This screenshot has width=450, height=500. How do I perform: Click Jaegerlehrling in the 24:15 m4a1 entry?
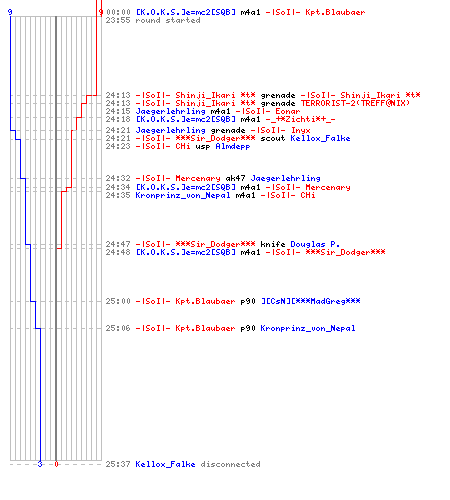170,111
